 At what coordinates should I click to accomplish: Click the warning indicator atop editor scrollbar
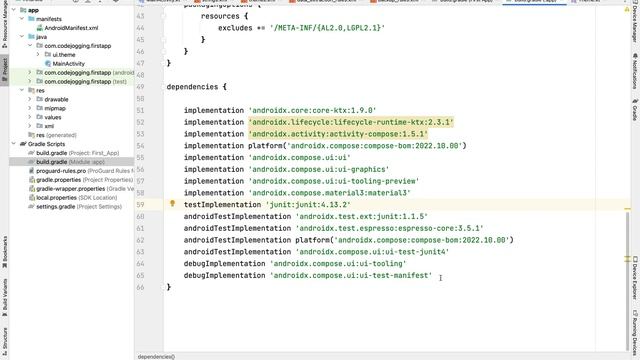pyautogui.click(x=627, y=9)
